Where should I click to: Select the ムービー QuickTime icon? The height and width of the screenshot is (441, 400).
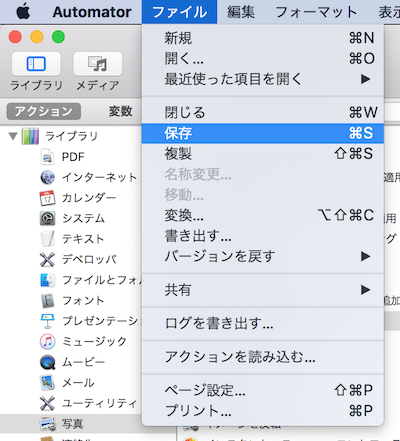[47, 362]
